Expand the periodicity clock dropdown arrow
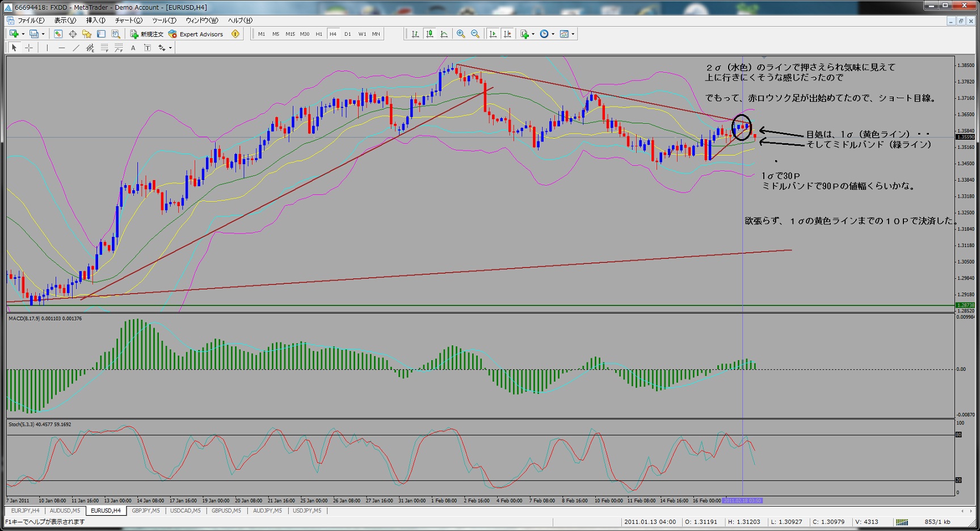 553,34
